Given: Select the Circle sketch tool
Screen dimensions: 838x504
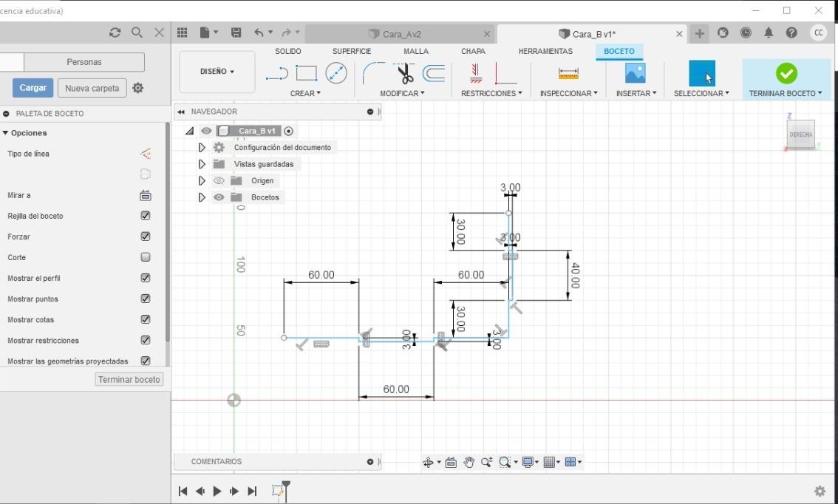Looking at the screenshot, I should pos(336,73).
